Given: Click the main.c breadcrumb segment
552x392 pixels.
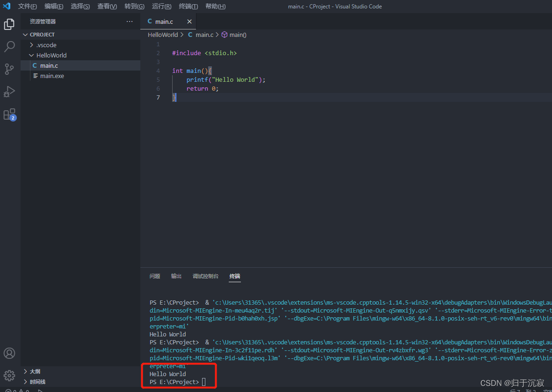Looking at the screenshot, I should tap(204, 35).
